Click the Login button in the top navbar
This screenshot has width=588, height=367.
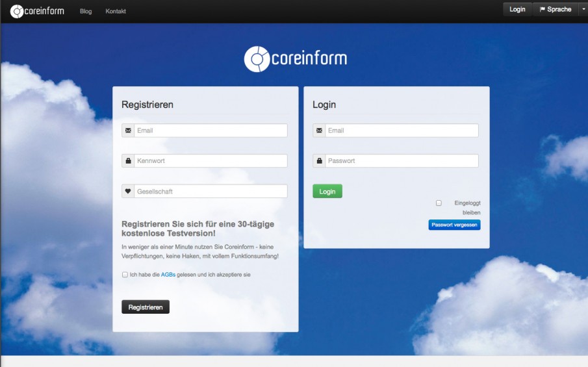(x=517, y=9)
